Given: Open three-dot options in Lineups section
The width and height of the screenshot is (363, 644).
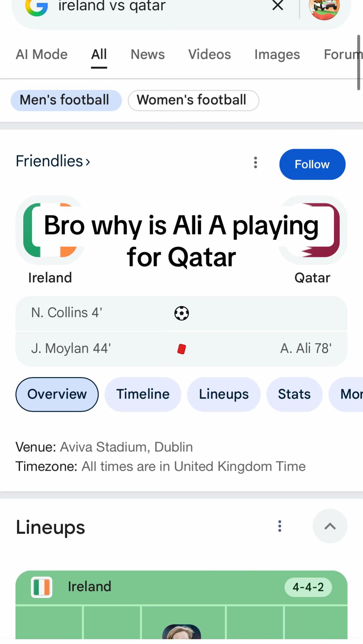Looking at the screenshot, I should [x=280, y=526].
